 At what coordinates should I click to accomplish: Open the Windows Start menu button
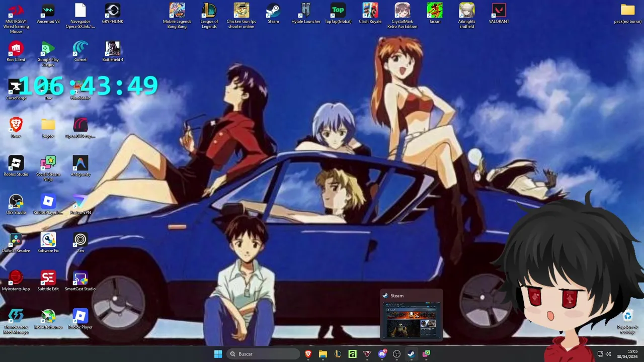coord(218,354)
